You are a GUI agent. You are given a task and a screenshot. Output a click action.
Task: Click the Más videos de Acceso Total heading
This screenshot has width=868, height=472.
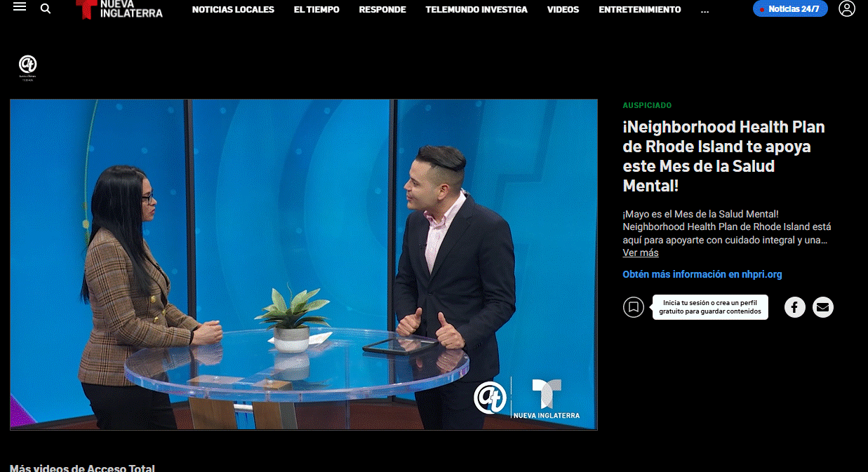(x=82, y=468)
